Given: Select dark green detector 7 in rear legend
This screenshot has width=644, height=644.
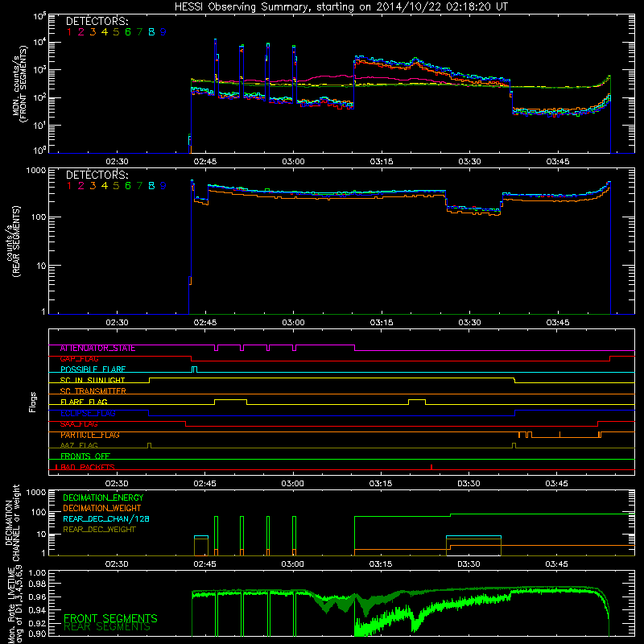Looking at the screenshot, I should [139, 186].
